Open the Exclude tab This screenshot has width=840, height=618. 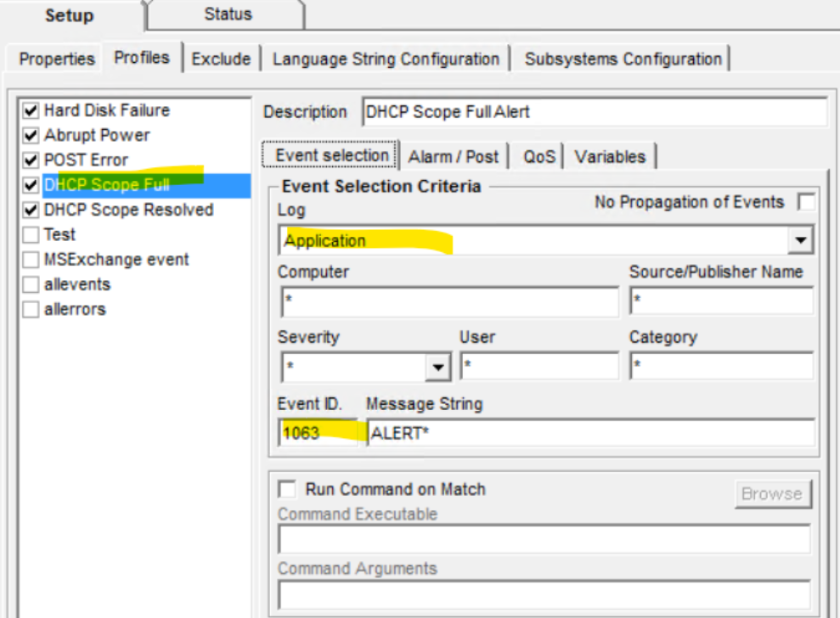coord(221,59)
